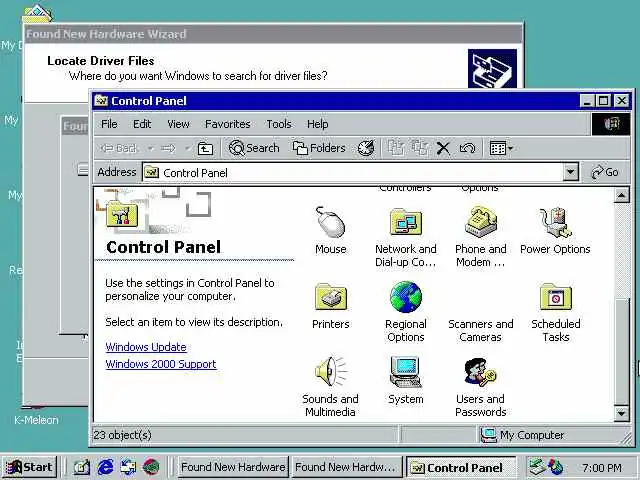640x480 pixels.
Task: Minimize the Control Panel window
Action: (587, 100)
